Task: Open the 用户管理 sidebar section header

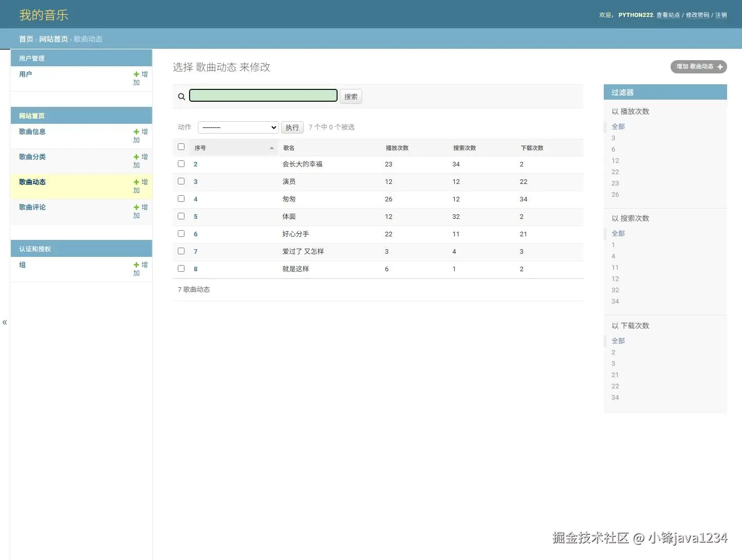Action: (x=32, y=59)
